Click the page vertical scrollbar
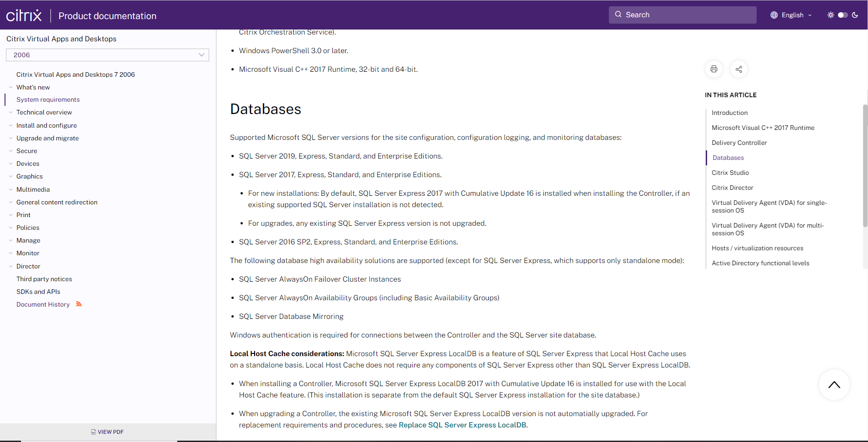This screenshot has width=868, height=442. (865, 165)
